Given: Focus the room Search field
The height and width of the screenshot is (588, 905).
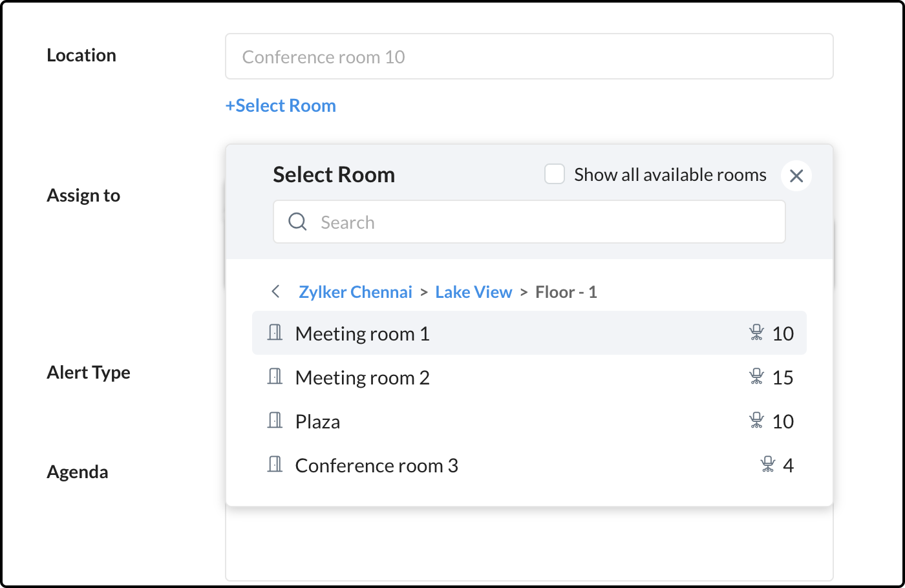Looking at the screenshot, I should [543, 222].
